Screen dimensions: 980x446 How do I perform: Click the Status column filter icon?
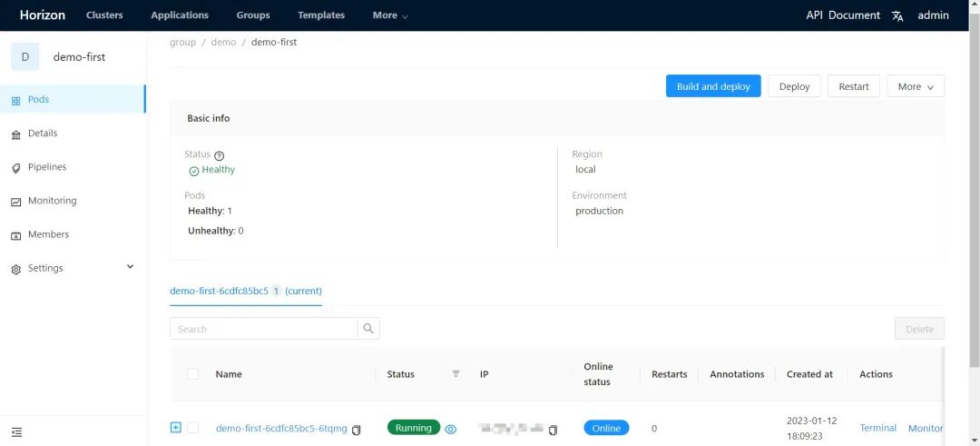click(x=456, y=374)
